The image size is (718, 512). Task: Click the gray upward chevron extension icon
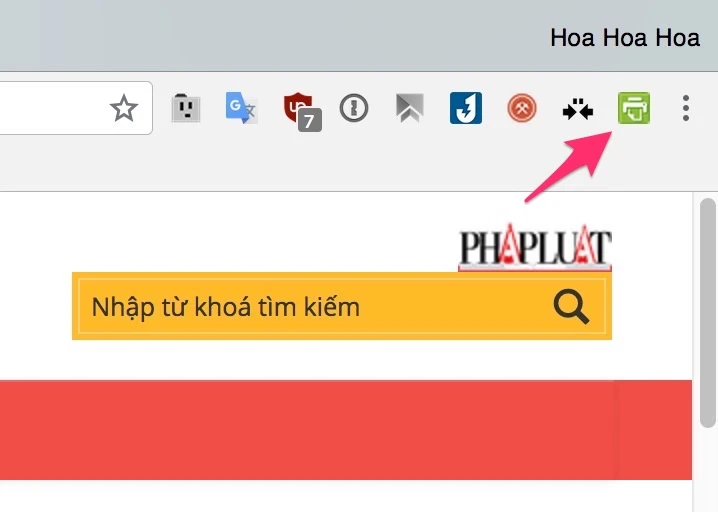click(410, 108)
